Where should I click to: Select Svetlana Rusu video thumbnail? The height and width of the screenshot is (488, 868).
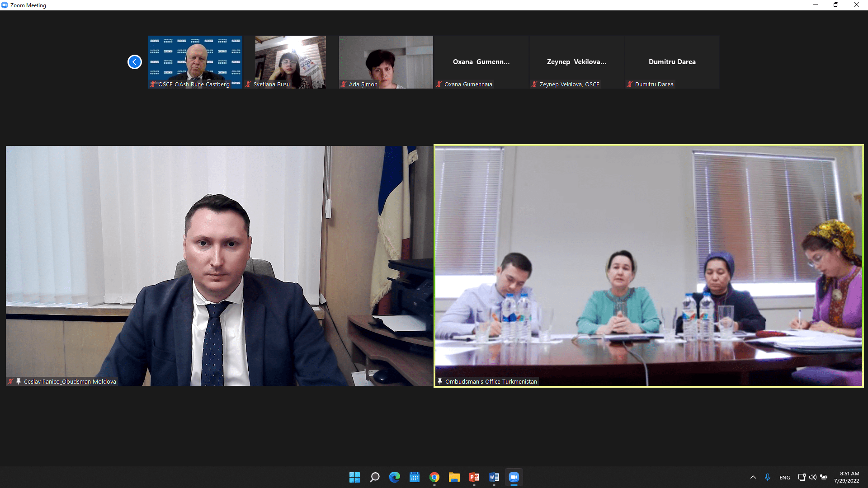pyautogui.click(x=291, y=62)
